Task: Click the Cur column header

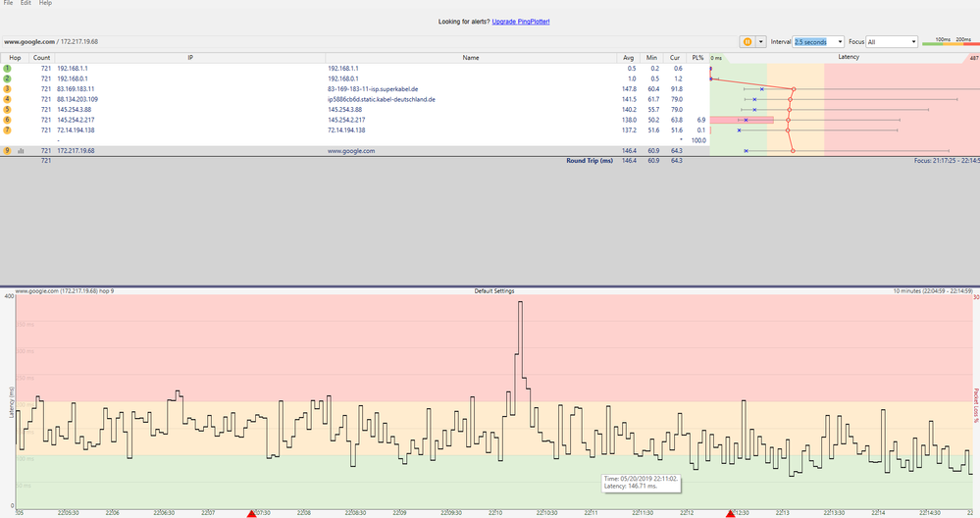Action: (674, 58)
